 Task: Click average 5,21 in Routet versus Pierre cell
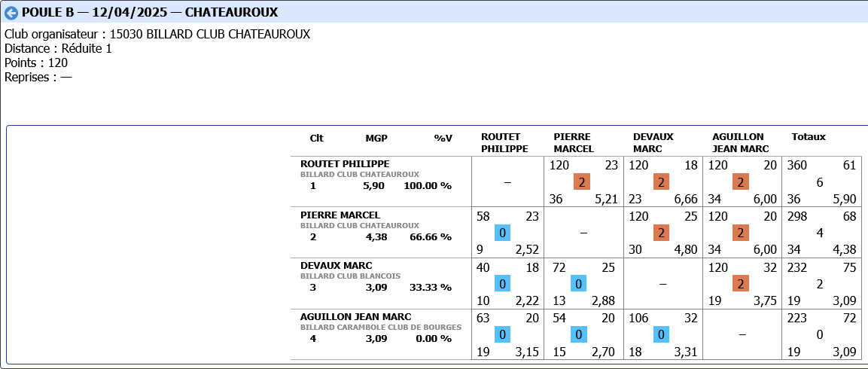pos(606,199)
